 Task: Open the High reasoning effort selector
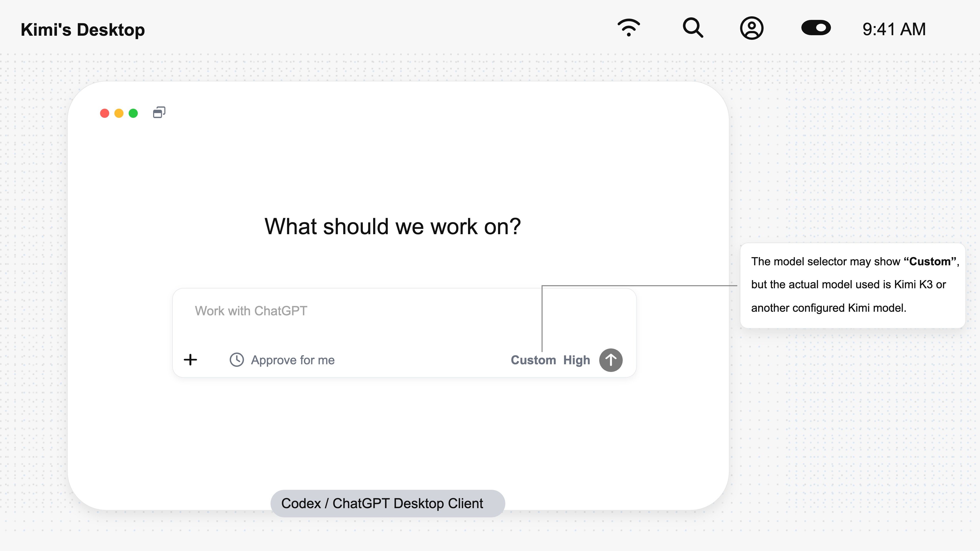point(577,360)
